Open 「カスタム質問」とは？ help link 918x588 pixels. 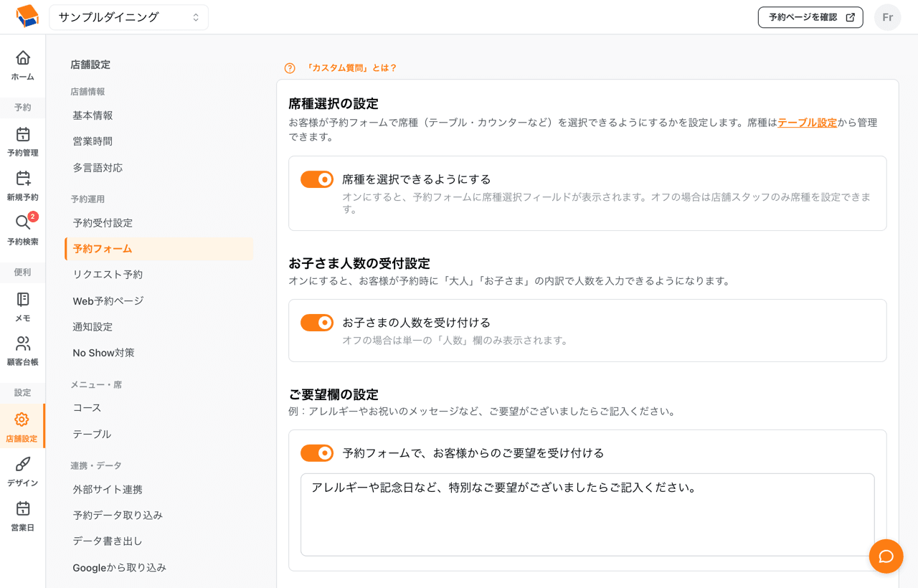pyautogui.click(x=351, y=68)
